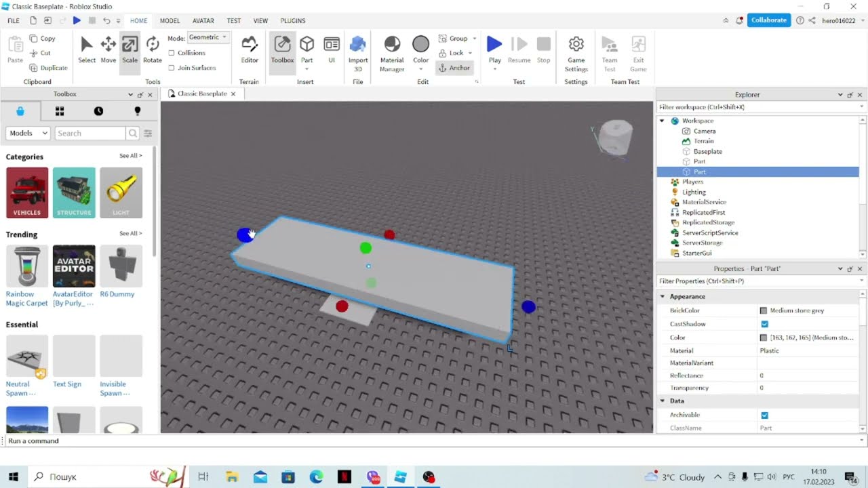This screenshot has width=868, height=488.
Task: Toggle the Collisions checkbox
Action: click(172, 53)
